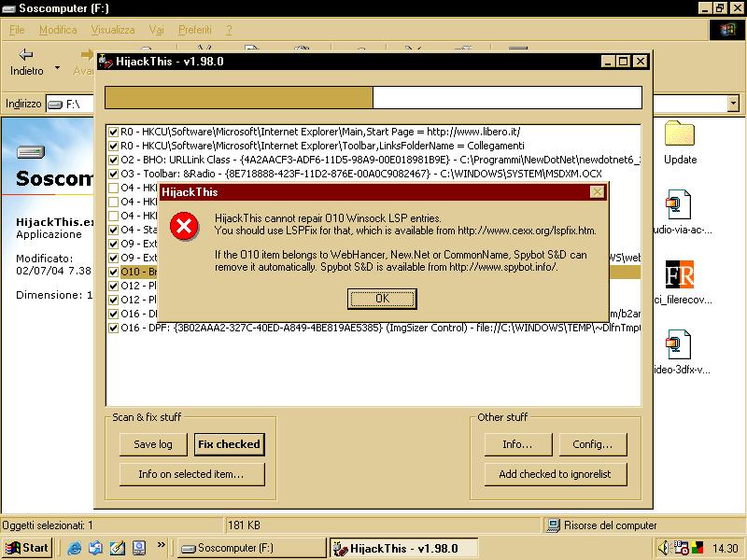Open the Preferiti menu
This screenshot has height=560, width=747.
pyautogui.click(x=194, y=30)
